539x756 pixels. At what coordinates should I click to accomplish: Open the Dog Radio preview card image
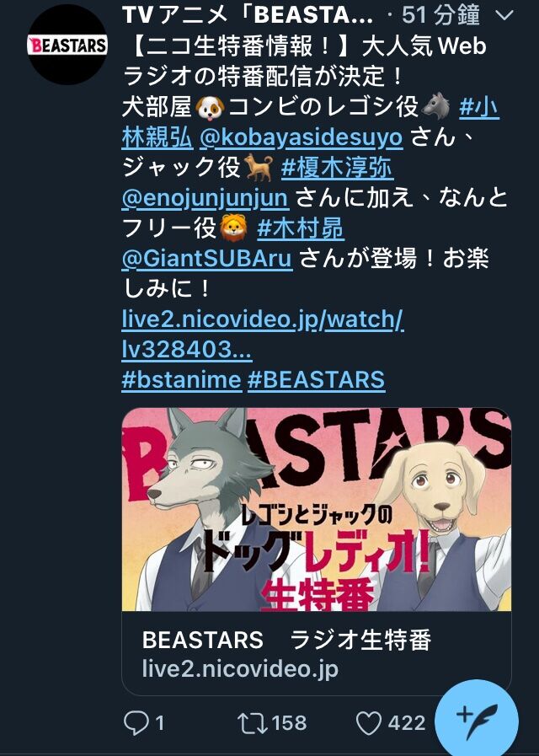coord(317,510)
